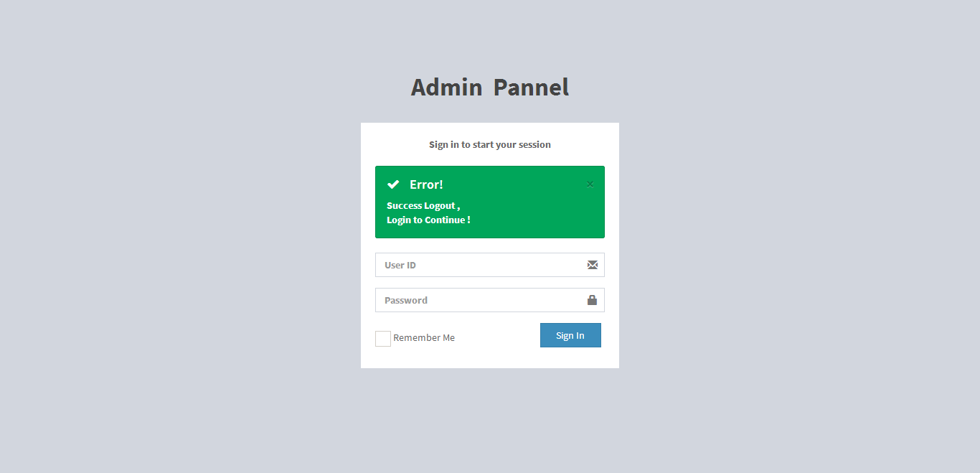This screenshot has height=473, width=980.
Task: Click 'Sign in to start your session' text
Action: 490,145
